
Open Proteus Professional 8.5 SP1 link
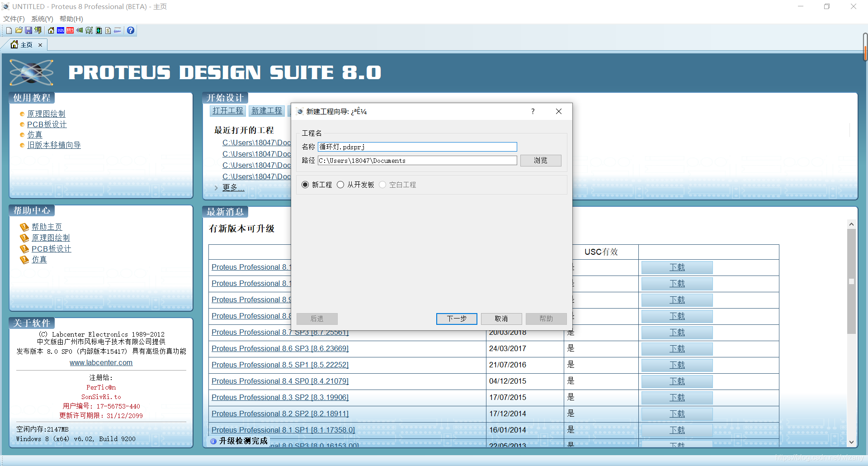click(280, 365)
